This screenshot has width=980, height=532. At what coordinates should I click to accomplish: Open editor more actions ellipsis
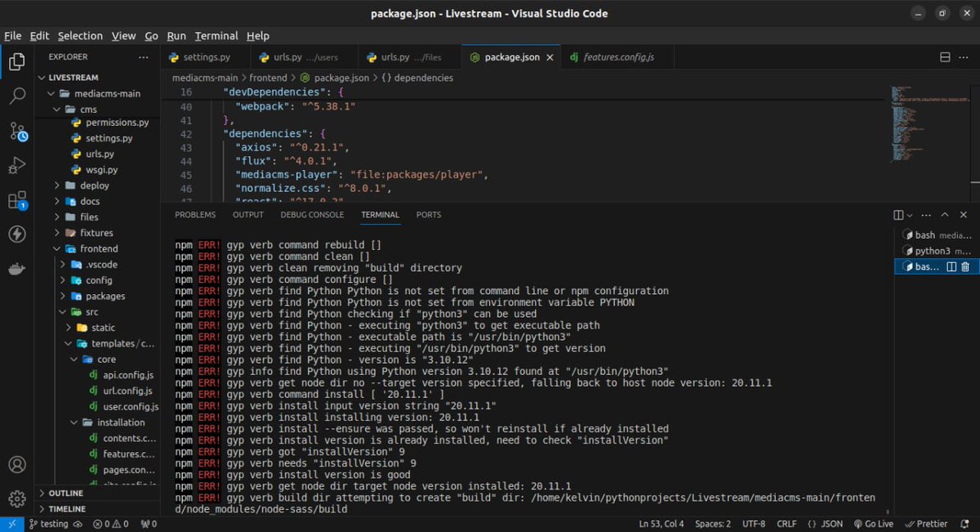click(x=964, y=57)
